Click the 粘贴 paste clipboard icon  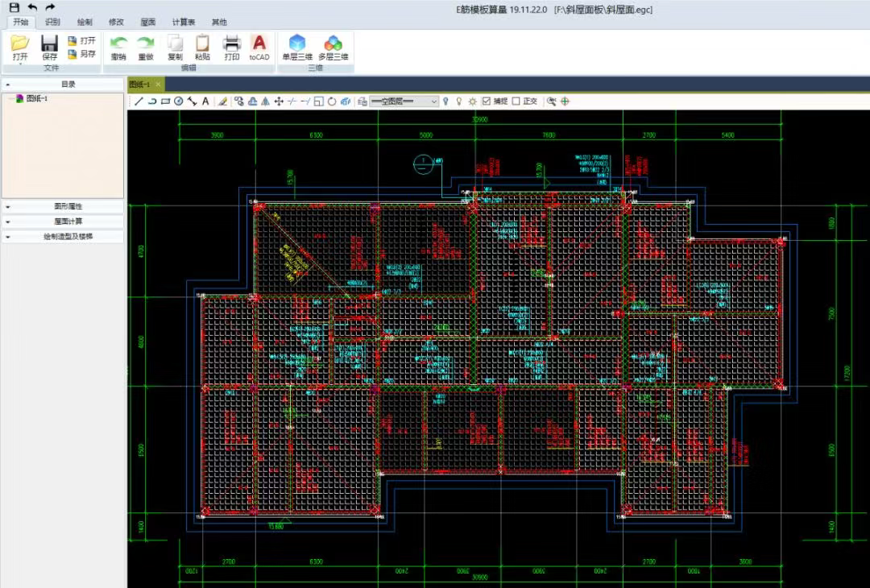[x=202, y=47]
